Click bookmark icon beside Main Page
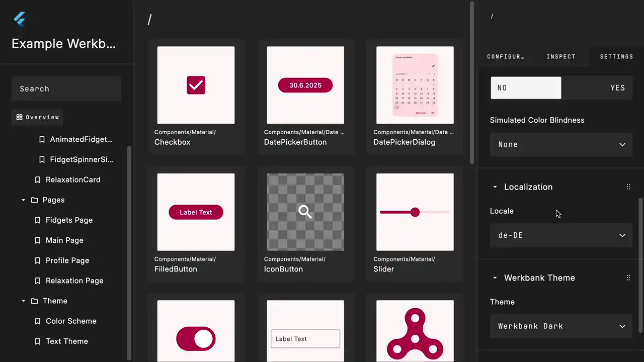 coord(38,240)
